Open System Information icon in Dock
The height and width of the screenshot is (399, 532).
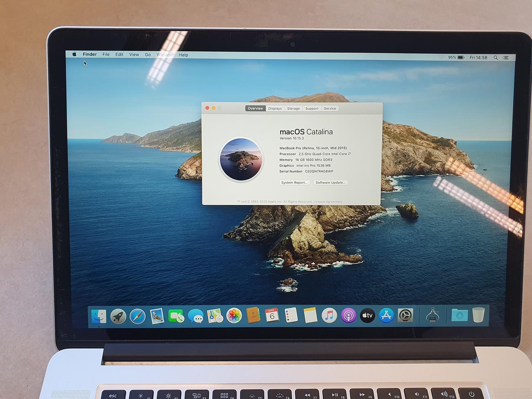point(433,316)
